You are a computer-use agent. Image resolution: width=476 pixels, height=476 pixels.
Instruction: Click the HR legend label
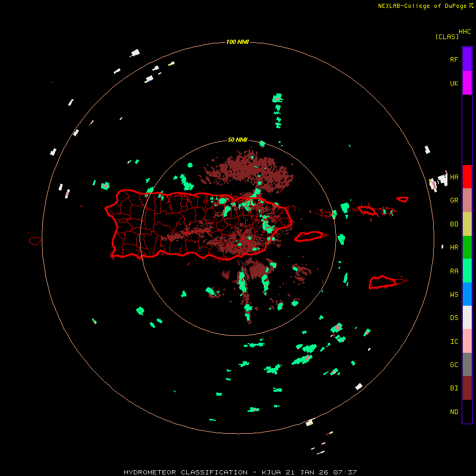click(454, 248)
